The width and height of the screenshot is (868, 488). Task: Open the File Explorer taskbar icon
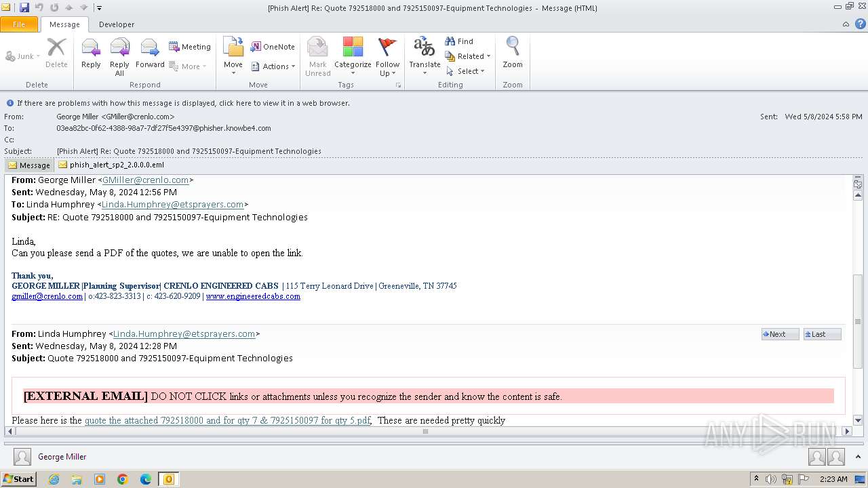(77, 479)
